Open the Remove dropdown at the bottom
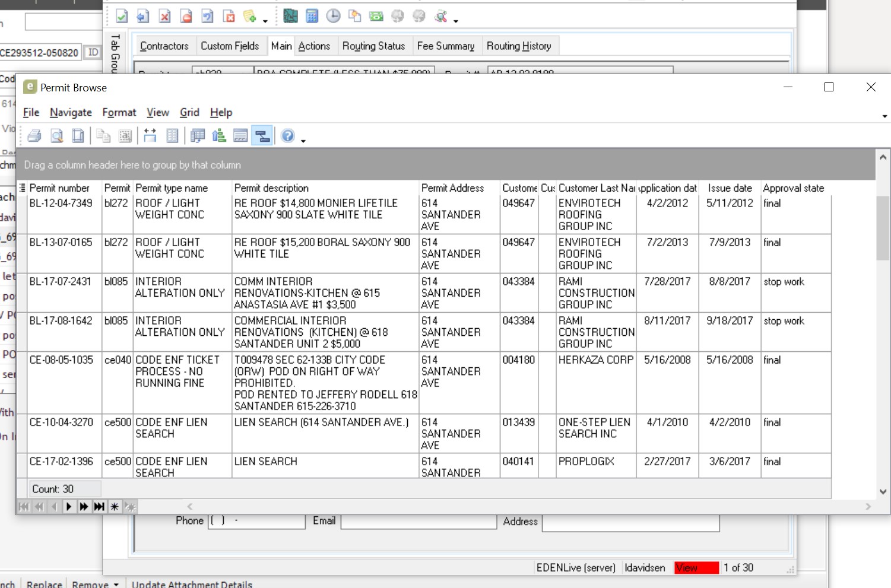 point(116,584)
